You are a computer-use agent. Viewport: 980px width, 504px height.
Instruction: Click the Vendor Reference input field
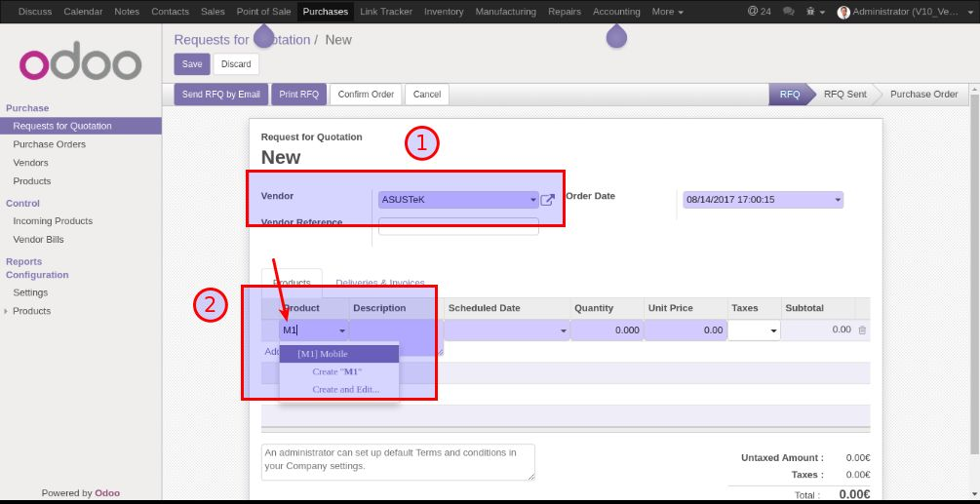click(458, 226)
